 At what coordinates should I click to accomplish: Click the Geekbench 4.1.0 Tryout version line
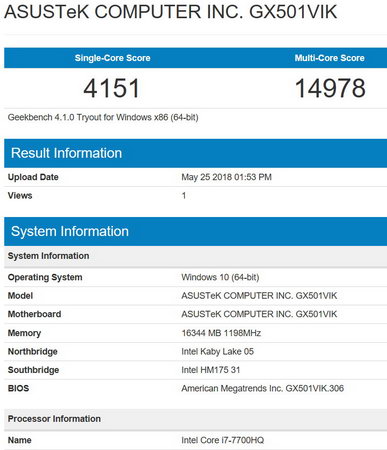[x=103, y=117]
